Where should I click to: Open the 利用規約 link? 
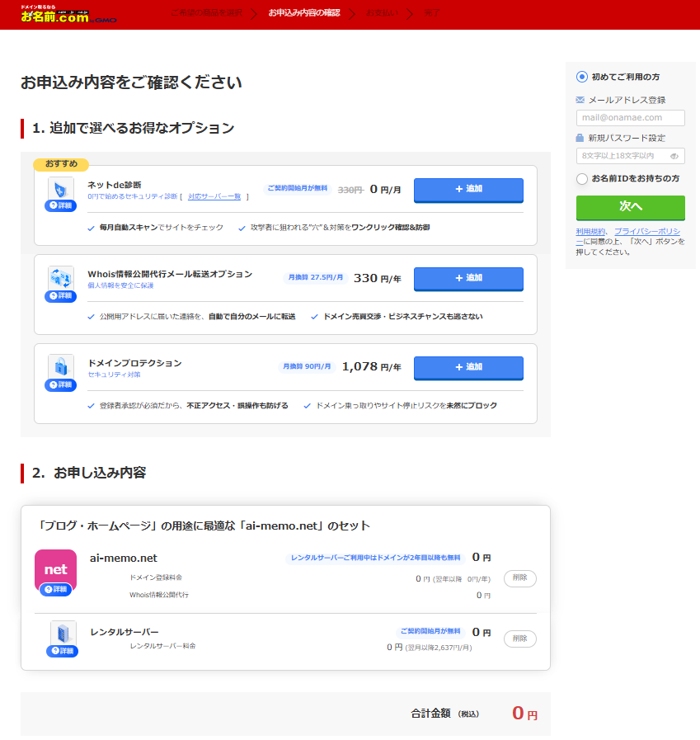(x=590, y=232)
